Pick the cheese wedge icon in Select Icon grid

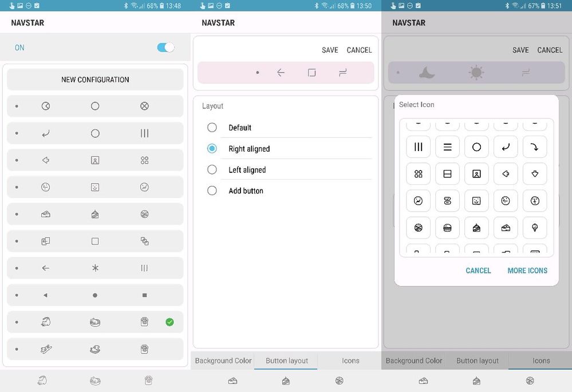(x=506, y=228)
